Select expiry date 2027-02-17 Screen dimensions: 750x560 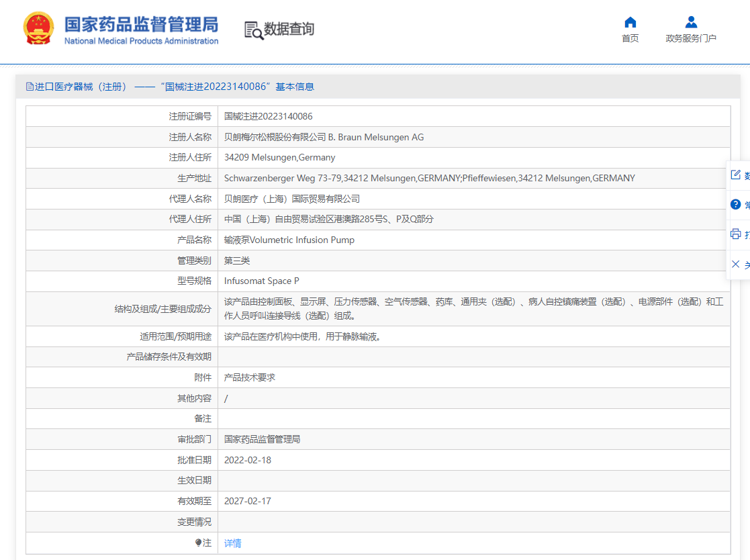coord(248,501)
